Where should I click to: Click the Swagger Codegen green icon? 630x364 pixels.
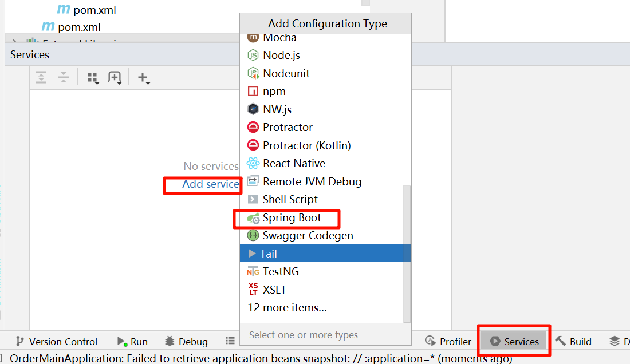253,236
